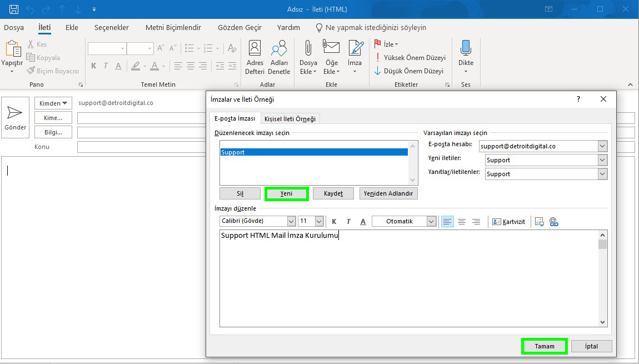Insert a picture into the signature
The width and height of the screenshot is (639, 364).
(x=538, y=221)
